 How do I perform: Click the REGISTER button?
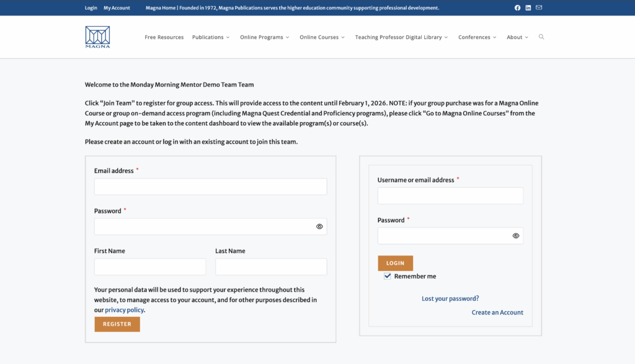[x=117, y=324]
